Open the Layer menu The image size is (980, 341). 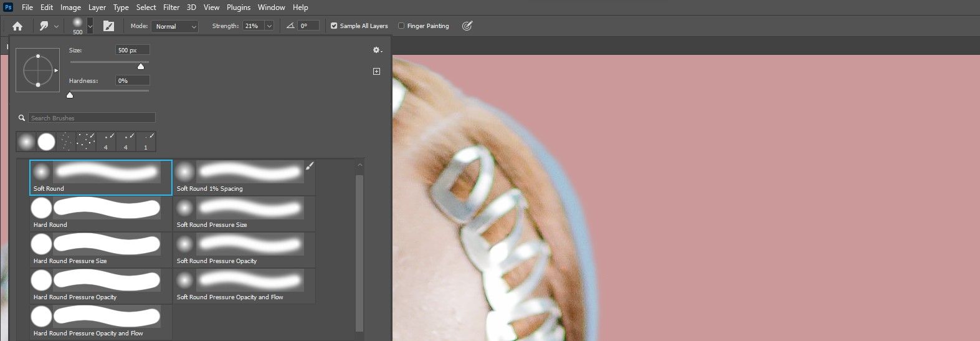97,7
